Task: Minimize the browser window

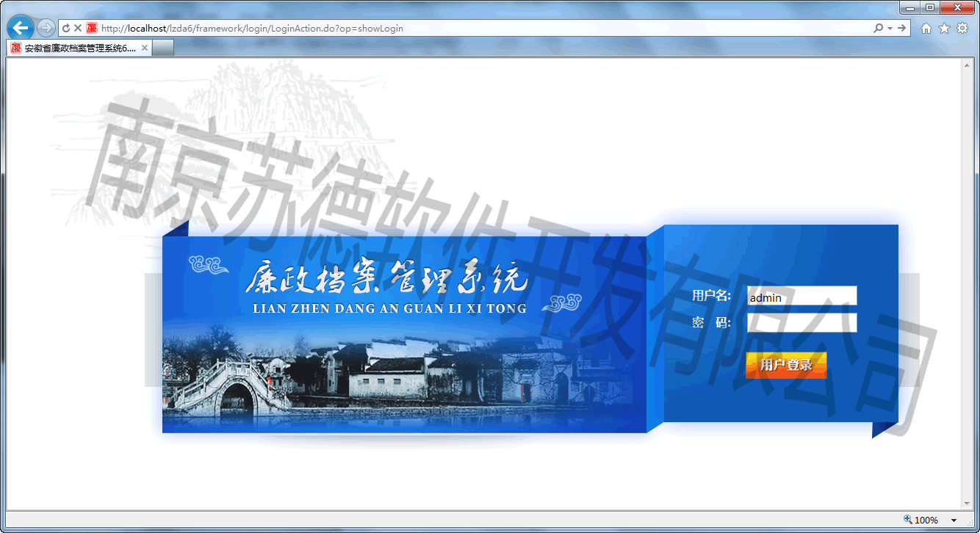Action: 910,7
